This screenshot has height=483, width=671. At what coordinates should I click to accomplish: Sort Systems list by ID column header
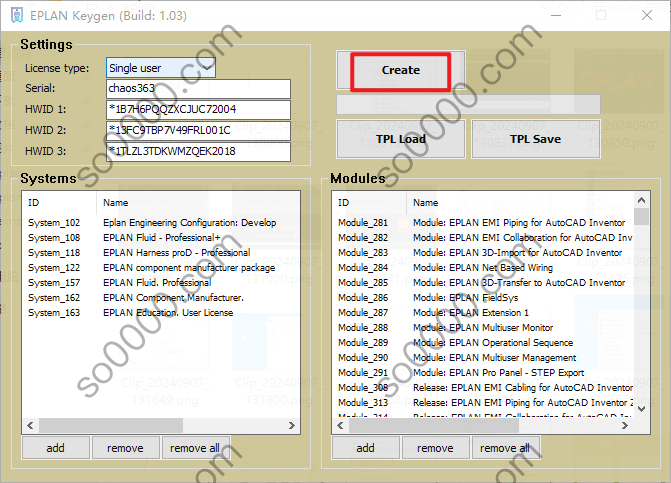59,203
